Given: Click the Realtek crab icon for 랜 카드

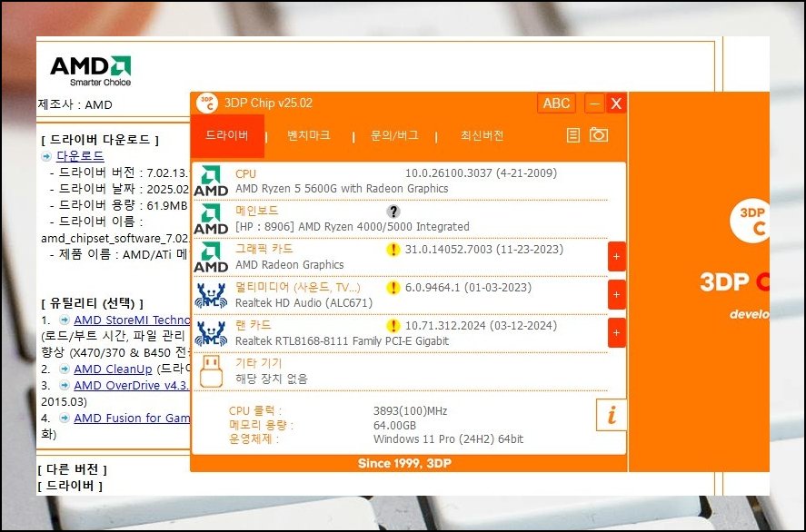Looking at the screenshot, I should point(211,333).
